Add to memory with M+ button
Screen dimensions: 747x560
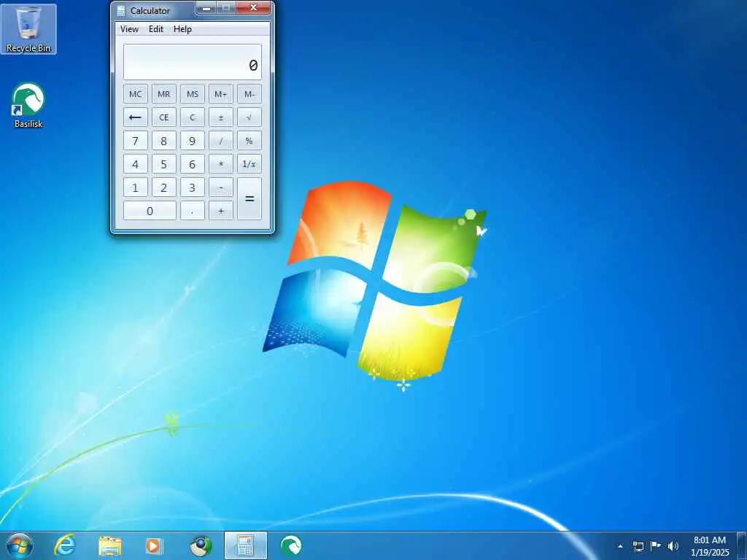[220, 94]
